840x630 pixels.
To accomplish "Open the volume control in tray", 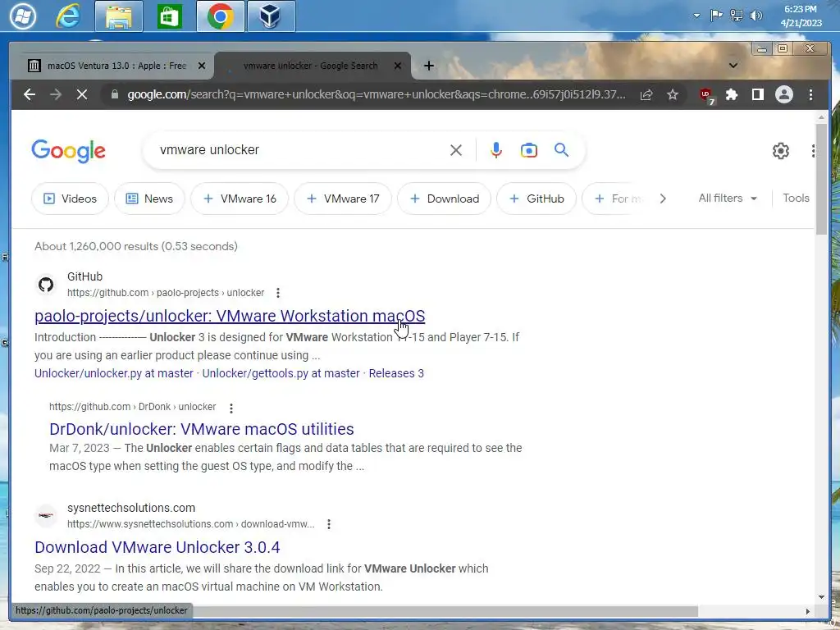I will (756, 16).
